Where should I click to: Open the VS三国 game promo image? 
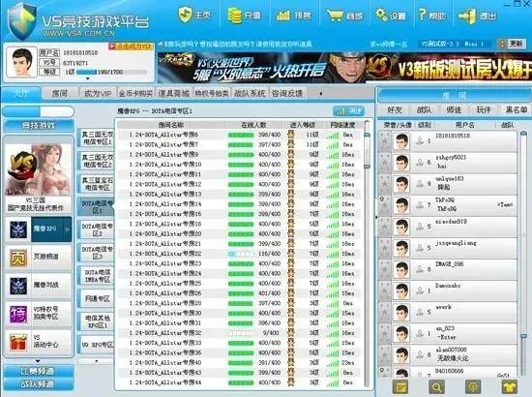[39, 169]
